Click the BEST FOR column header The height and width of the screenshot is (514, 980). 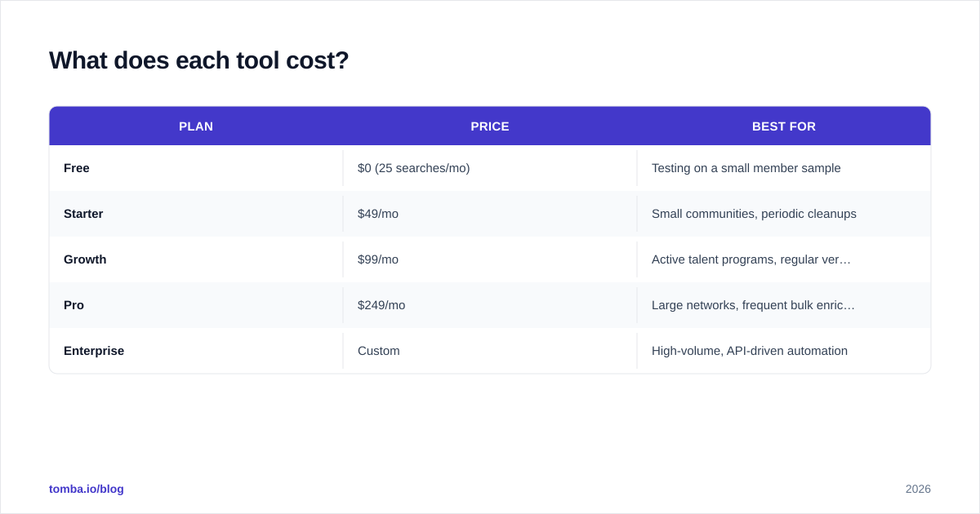(784, 126)
